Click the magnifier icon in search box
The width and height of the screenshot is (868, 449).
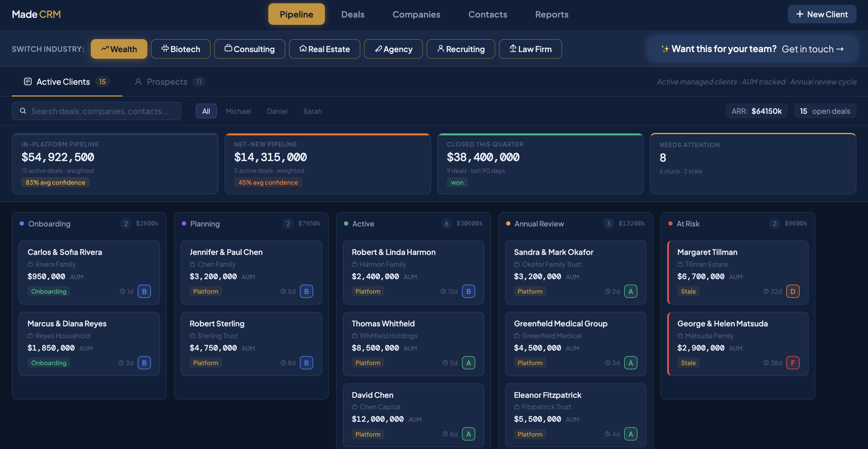23,111
